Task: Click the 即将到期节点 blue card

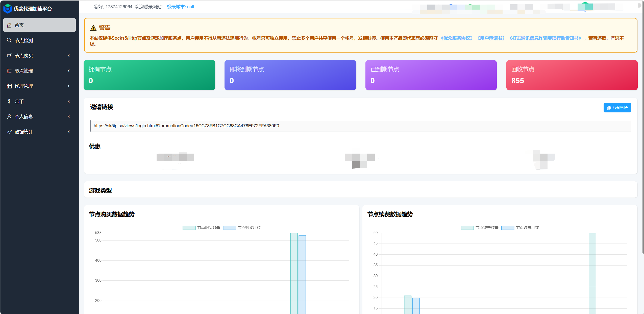Action: (290, 75)
